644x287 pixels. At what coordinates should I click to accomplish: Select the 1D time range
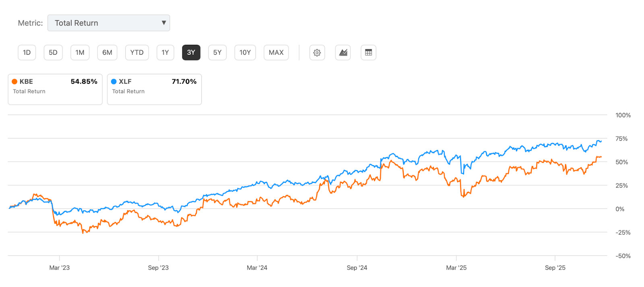(x=27, y=52)
